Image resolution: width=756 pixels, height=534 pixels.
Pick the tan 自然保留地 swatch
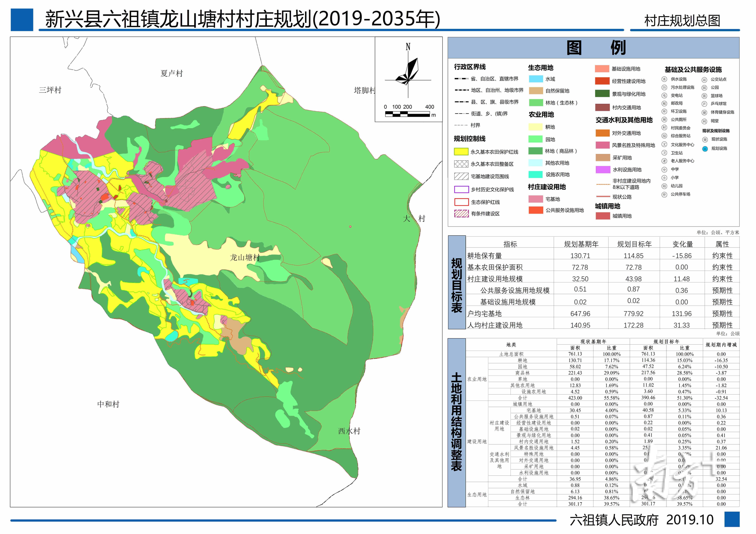pyautogui.click(x=536, y=91)
